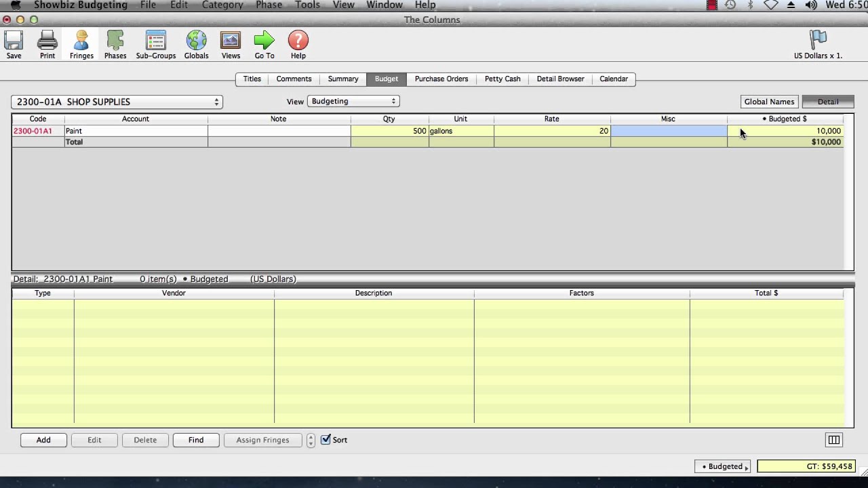Click the Note cell in the Paint row
Viewport: 868px width, 488px height.
point(279,131)
